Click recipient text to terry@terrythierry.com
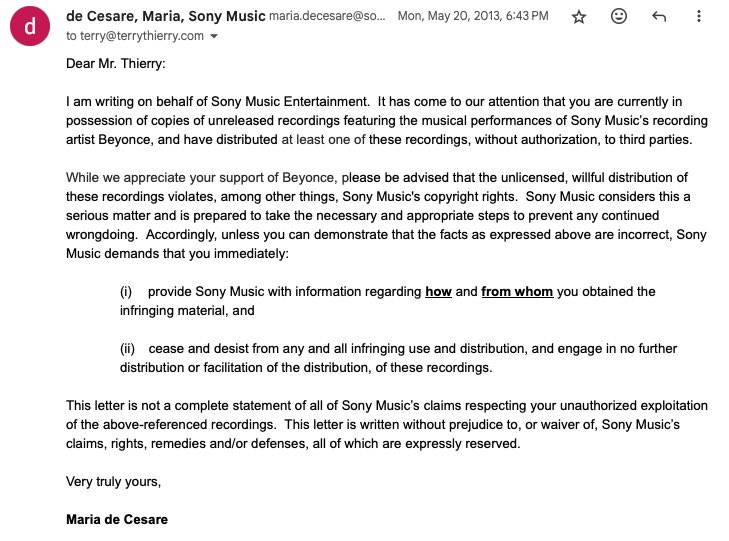 135,36
